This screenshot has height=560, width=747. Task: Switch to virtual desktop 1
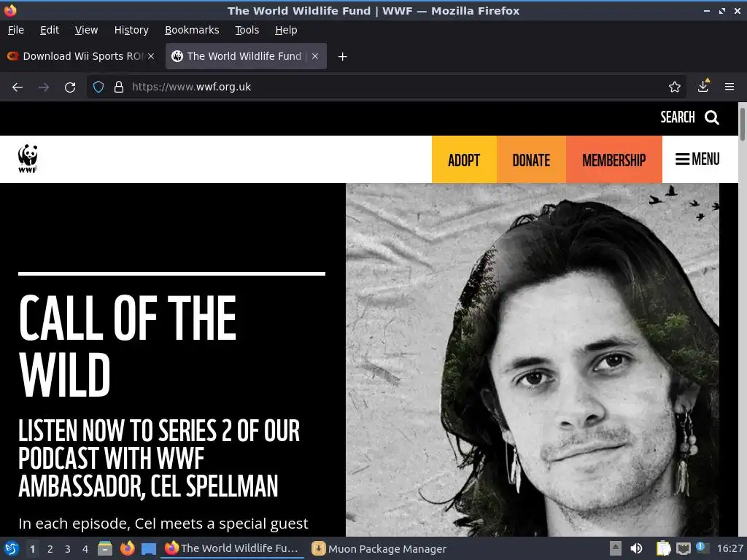point(32,549)
